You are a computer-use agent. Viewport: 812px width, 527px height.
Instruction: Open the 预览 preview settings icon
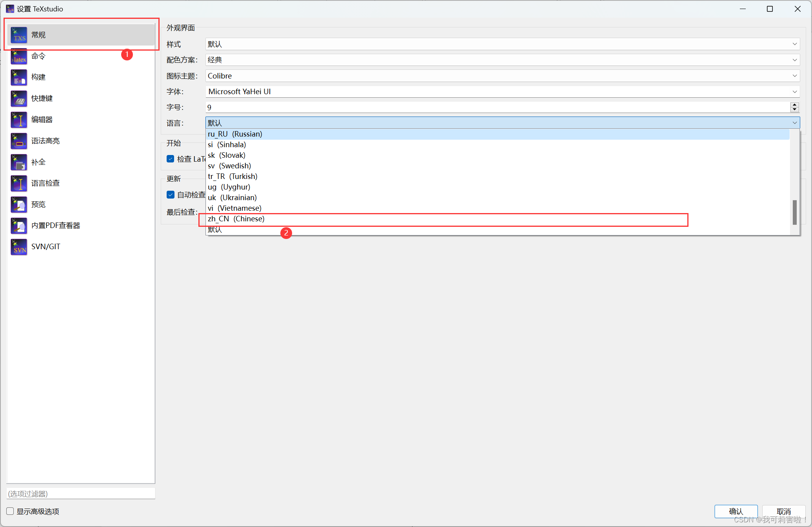coord(19,204)
